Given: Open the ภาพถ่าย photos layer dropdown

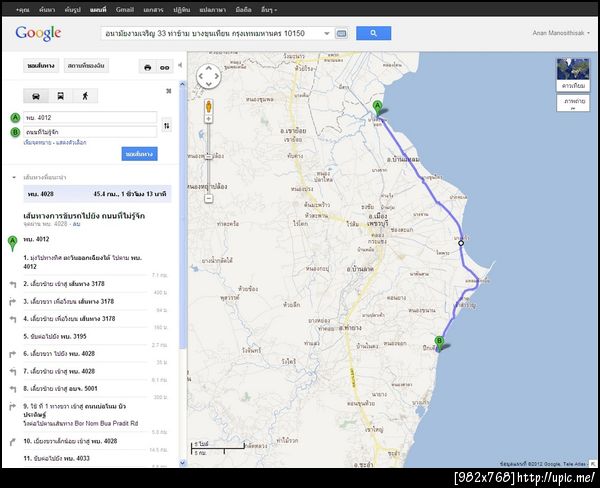Looking at the screenshot, I should 573,103.
